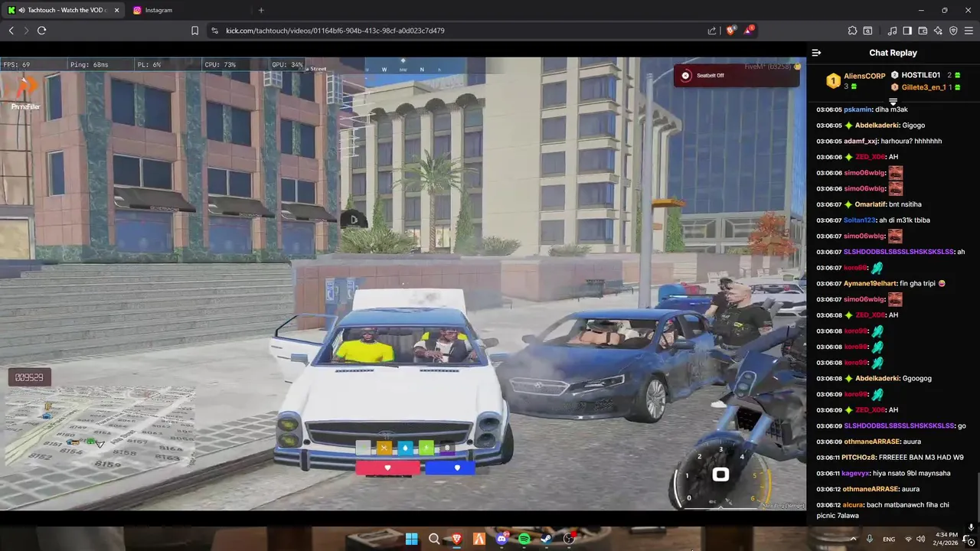
Task: Expand the gift leaderboard handle
Action: [x=893, y=101]
